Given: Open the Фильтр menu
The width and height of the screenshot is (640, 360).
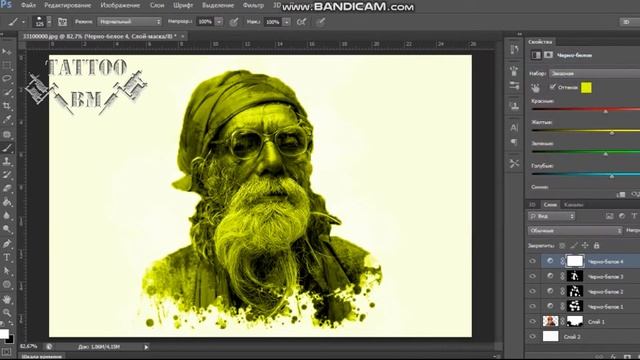Looking at the screenshot, I should point(253,5).
